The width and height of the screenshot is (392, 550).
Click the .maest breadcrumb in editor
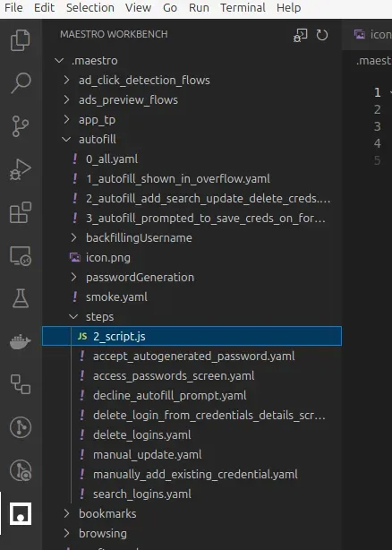point(373,61)
